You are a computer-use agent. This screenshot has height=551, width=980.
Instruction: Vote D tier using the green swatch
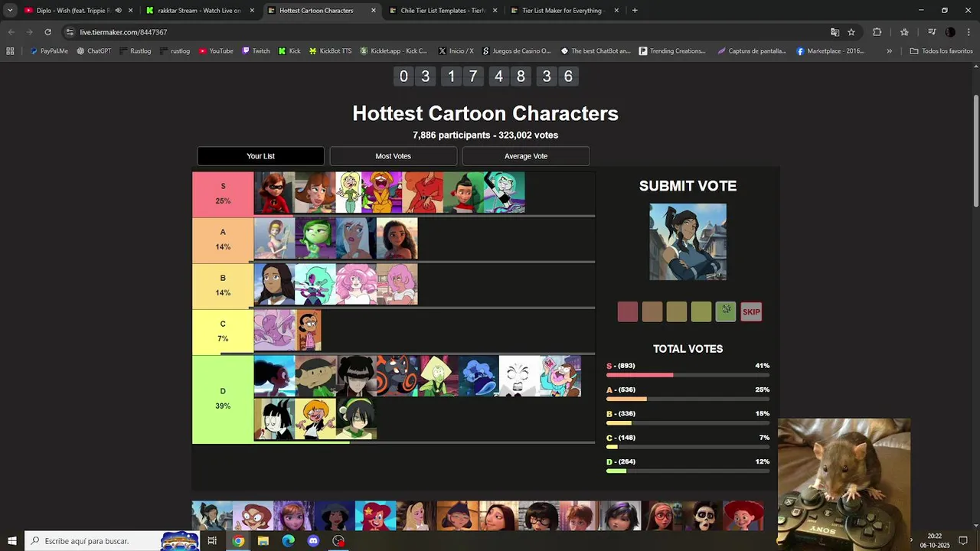tap(726, 311)
